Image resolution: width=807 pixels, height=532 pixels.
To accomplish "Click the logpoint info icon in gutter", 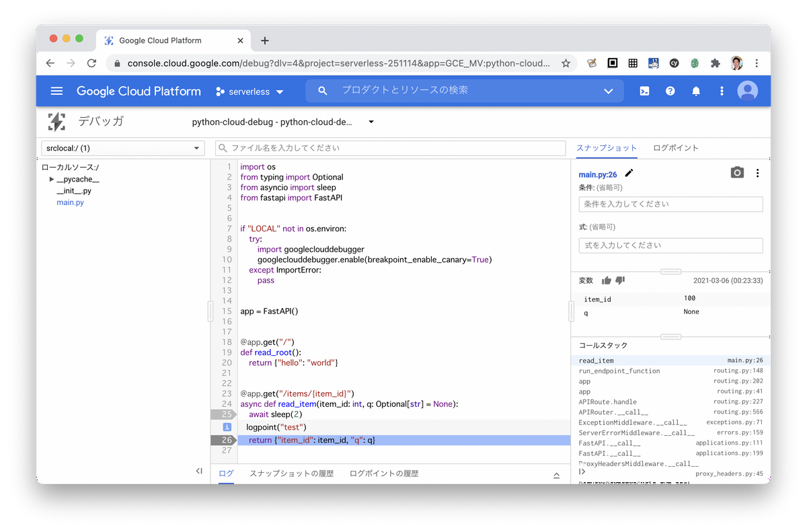I will click(x=227, y=427).
